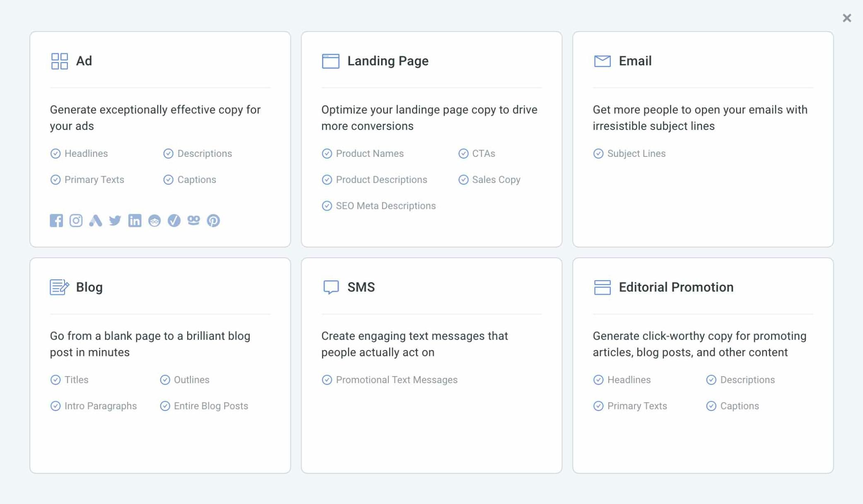Click the Pinterest icon
Screen dimensions: 863x504
(213, 221)
